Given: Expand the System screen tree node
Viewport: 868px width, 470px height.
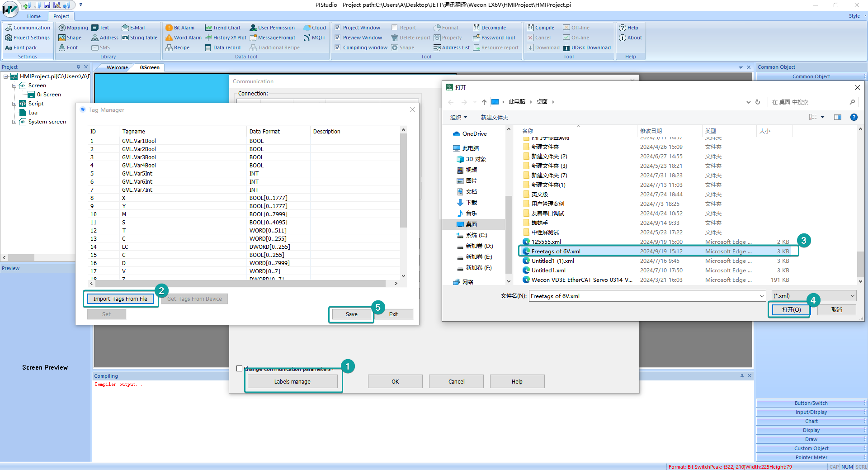Looking at the screenshot, I should pyautogui.click(x=14, y=122).
